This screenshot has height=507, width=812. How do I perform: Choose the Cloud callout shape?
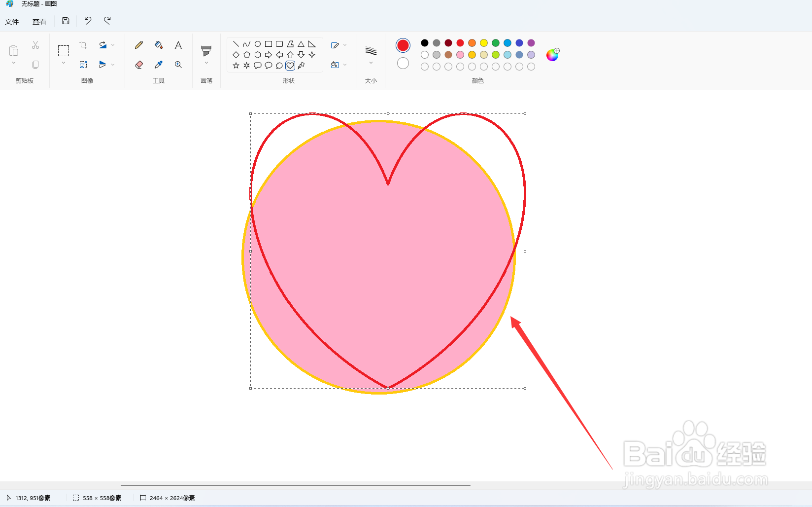point(279,66)
